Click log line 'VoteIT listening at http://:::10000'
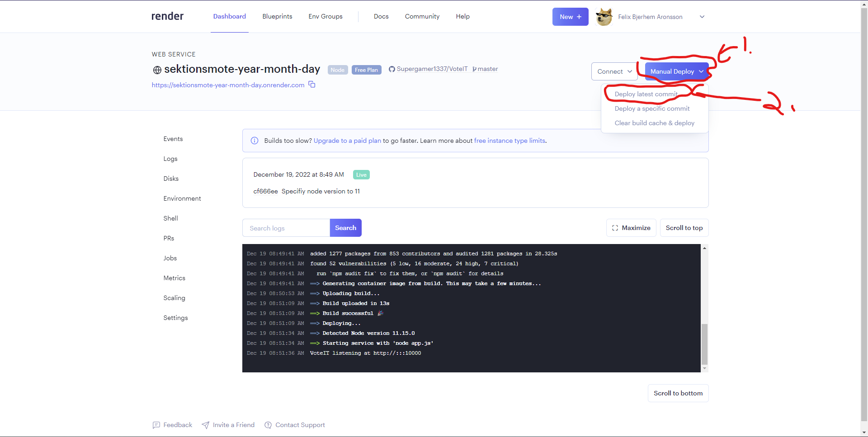 click(365, 353)
